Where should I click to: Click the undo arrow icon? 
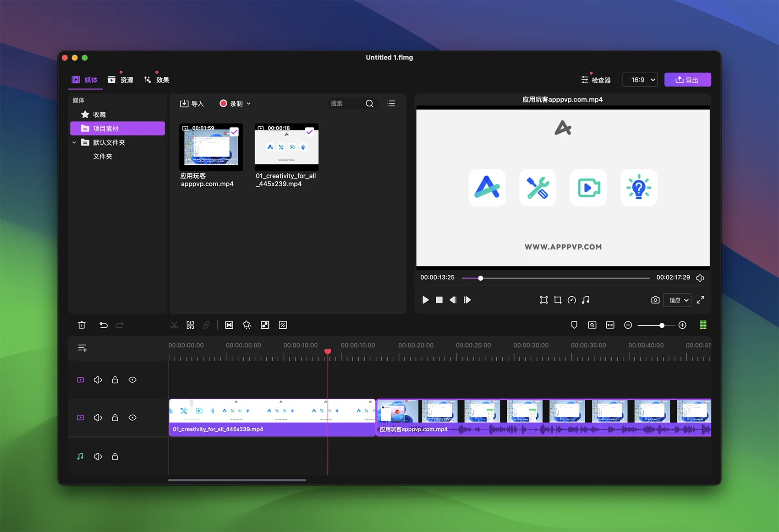[104, 325]
